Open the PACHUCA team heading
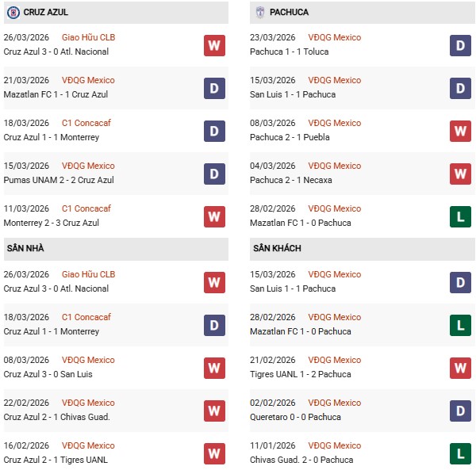 289,13
